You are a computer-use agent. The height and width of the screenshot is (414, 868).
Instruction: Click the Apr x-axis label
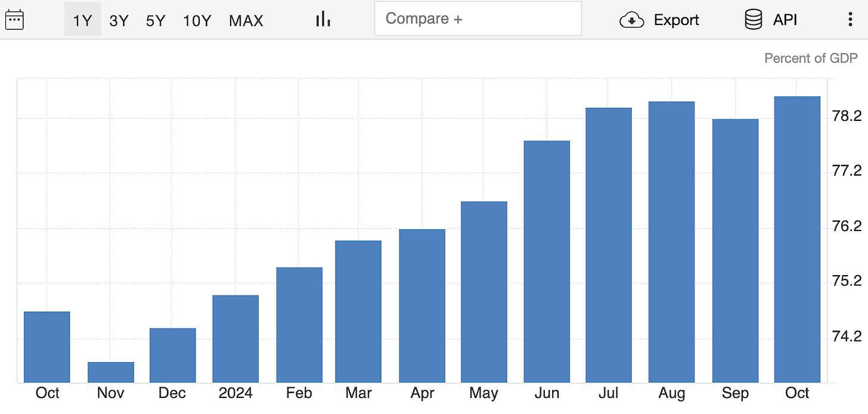pyautogui.click(x=422, y=393)
